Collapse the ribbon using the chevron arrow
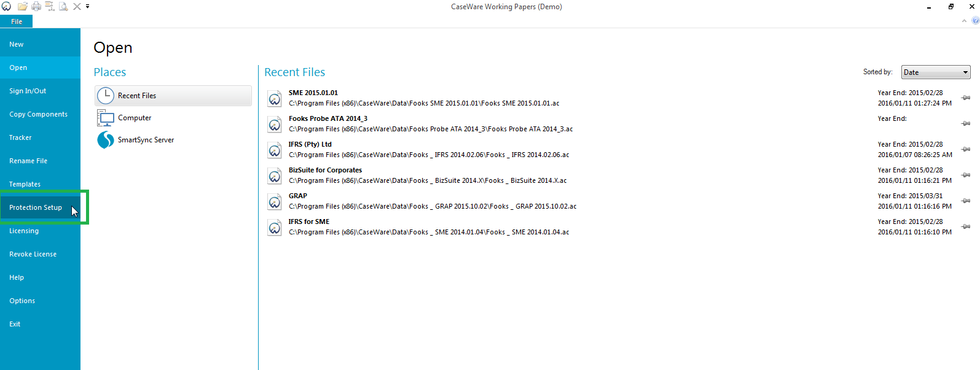980x370 pixels. tap(964, 21)
